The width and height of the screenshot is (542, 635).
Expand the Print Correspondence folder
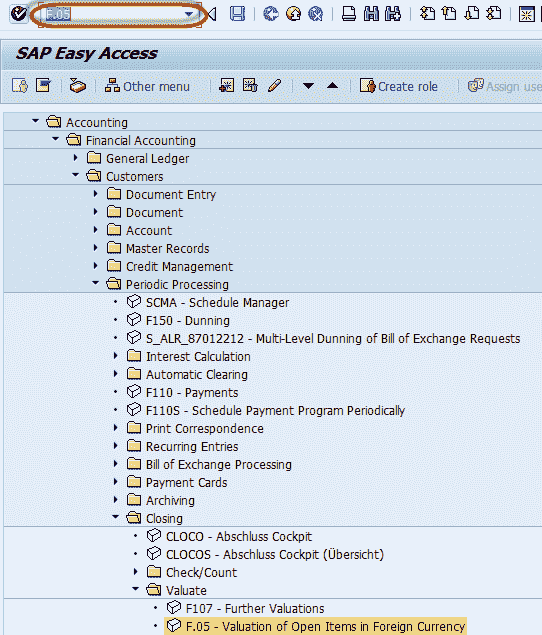(x=115, y=428)
